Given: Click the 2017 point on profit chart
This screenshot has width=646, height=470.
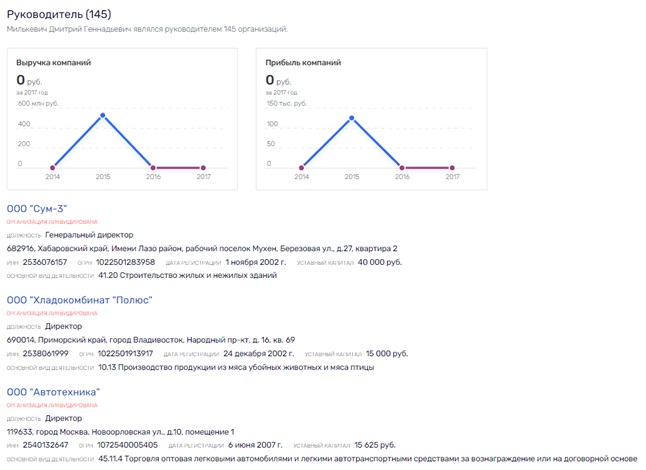Looking at the screenshot, I should pyautogui.click(x=452, y=168).
